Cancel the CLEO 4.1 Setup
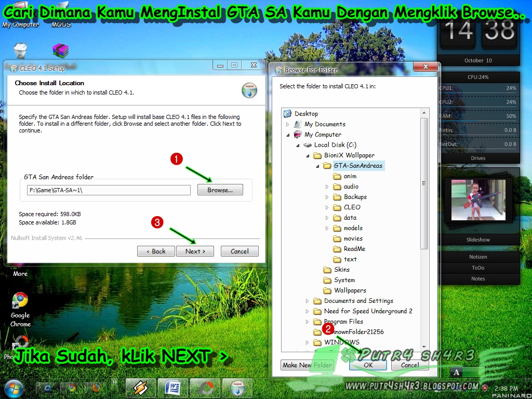The image size is (532, 399). tap(240, 251)
